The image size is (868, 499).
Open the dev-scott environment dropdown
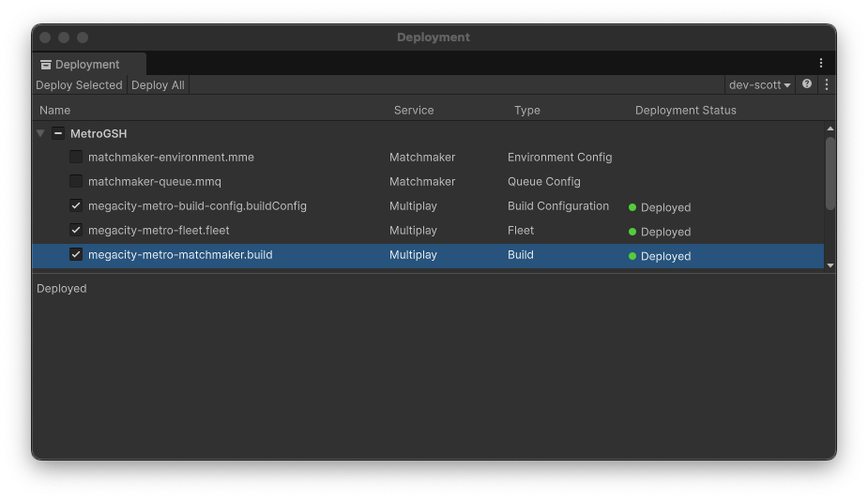pos(759,85)
